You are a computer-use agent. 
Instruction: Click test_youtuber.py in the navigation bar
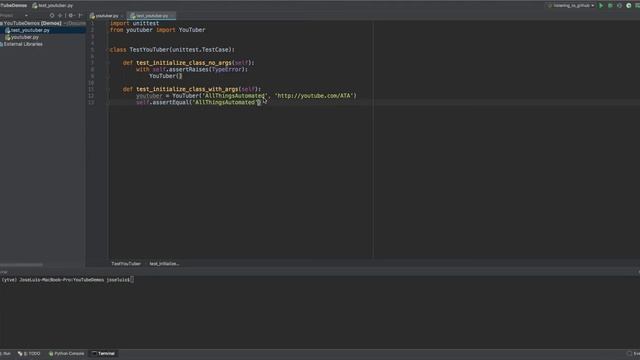tap(52, 6)
